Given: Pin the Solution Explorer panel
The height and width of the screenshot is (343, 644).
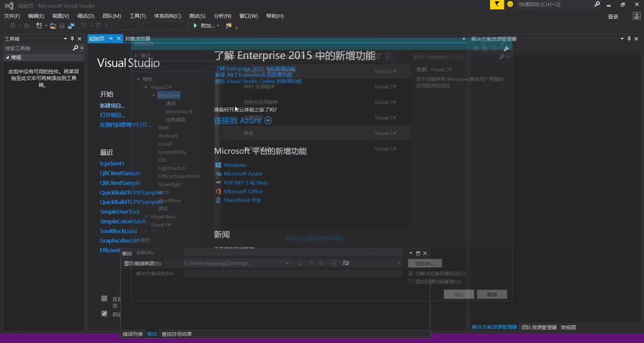Looking at the screenshot, I should tap(629, 39).
